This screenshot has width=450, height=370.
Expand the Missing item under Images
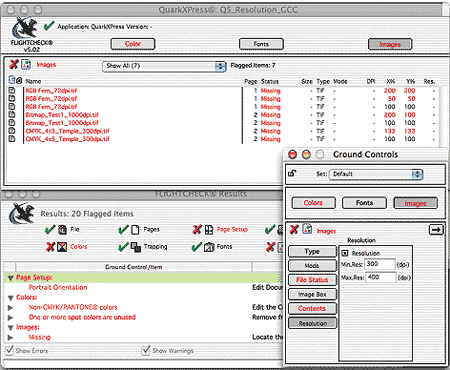[x=11, y=337]
